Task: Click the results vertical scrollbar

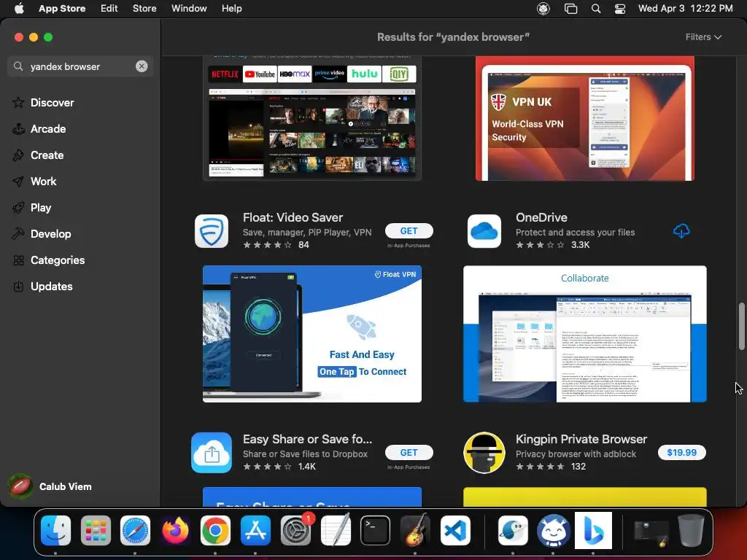Action: click(741, 326)
